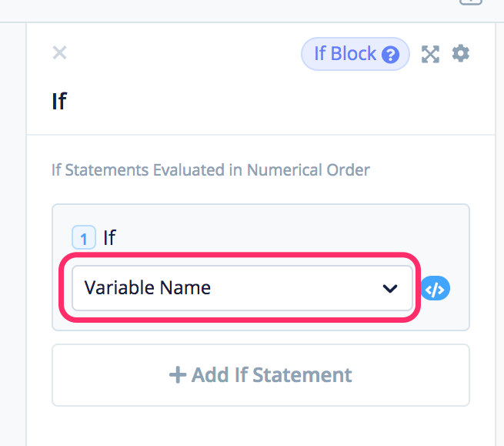Click the chevron arrow in Variable Name field

390,288
